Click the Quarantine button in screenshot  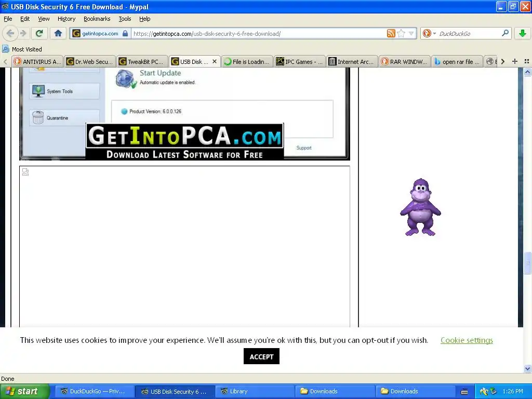click(64, 118)
